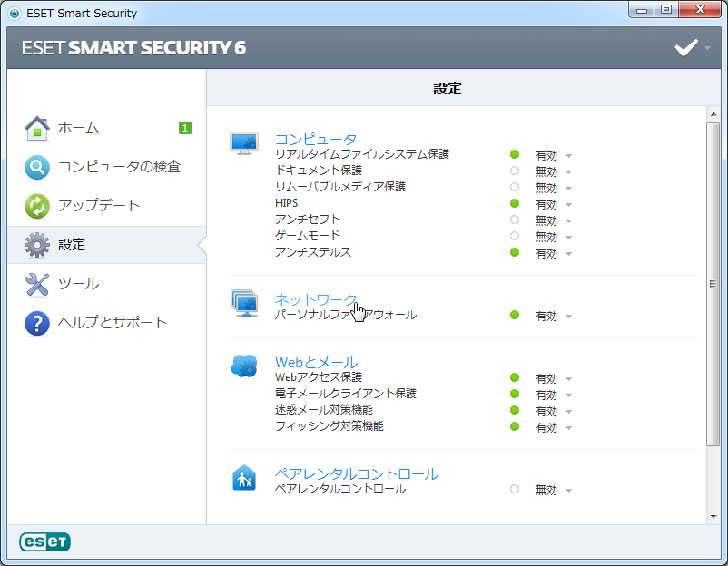Open dropdown for リアルタイムファイルシステム保護
The image size is (728, 566).
568,155
